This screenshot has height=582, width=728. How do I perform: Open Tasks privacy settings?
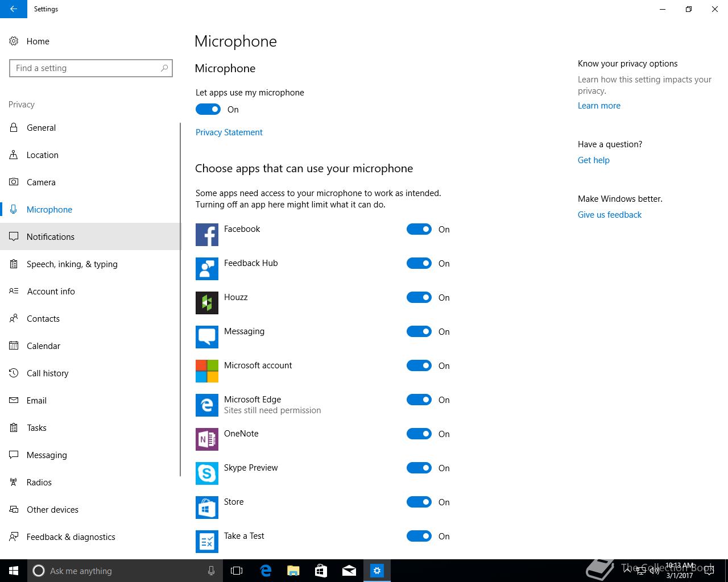[90, 427]
